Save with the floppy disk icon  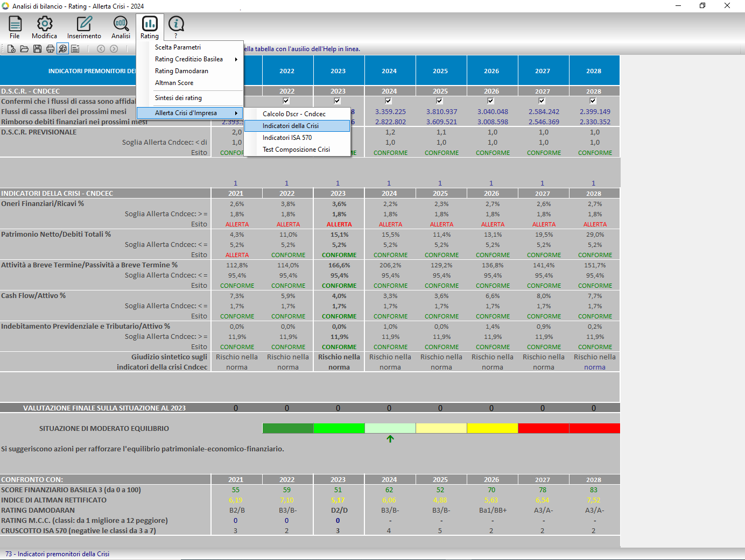[37, 49]
